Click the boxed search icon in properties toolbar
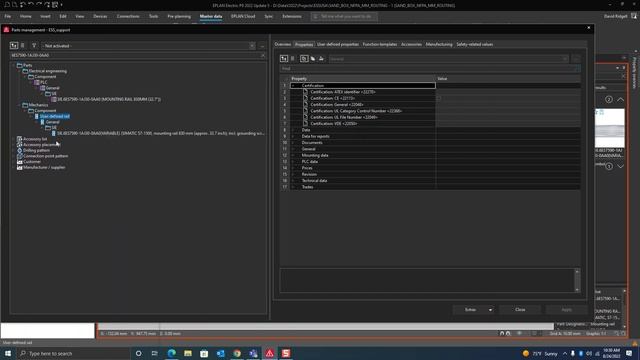The height and width of the screenshot is (360, 640). (x=304, y=59)
